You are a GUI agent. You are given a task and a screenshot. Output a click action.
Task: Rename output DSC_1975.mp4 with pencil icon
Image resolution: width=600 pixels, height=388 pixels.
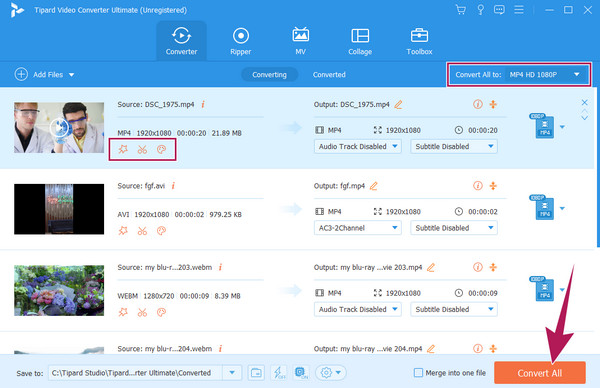click(398, 104)
